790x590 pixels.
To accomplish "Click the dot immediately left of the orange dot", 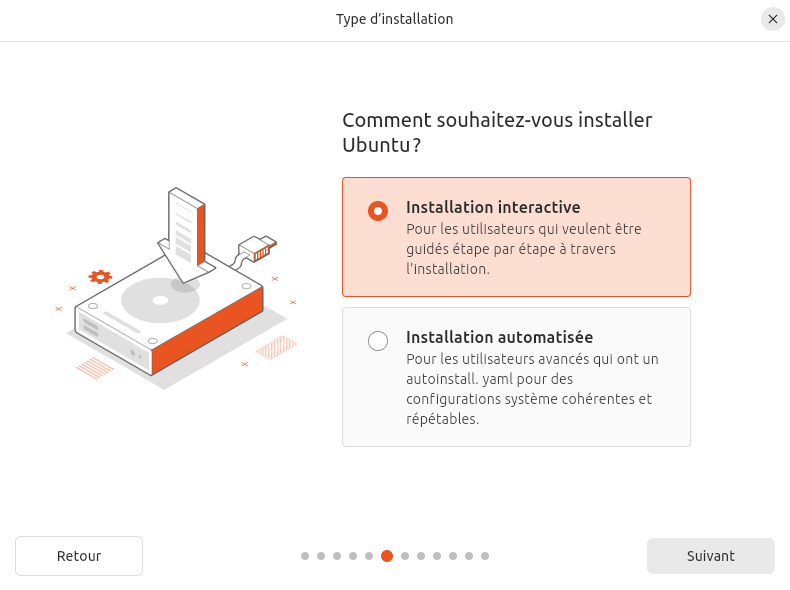I will (x=369, y=556).
